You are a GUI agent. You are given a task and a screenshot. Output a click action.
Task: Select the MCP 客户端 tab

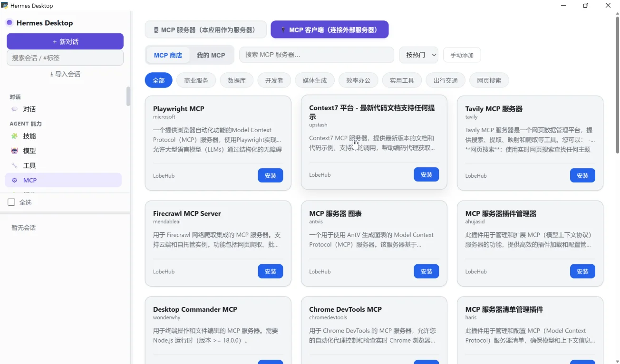point(329,29)
